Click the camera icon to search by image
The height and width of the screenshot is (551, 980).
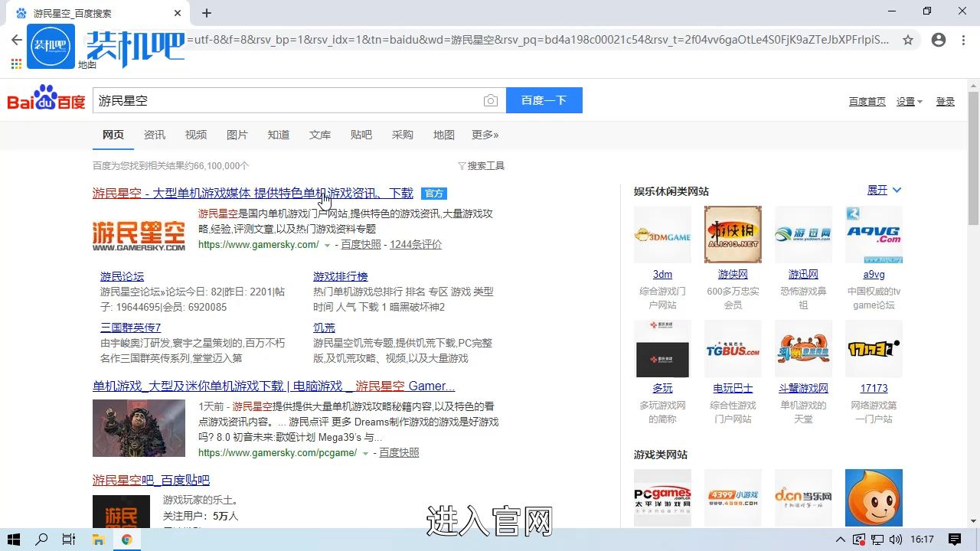(491, 100)
